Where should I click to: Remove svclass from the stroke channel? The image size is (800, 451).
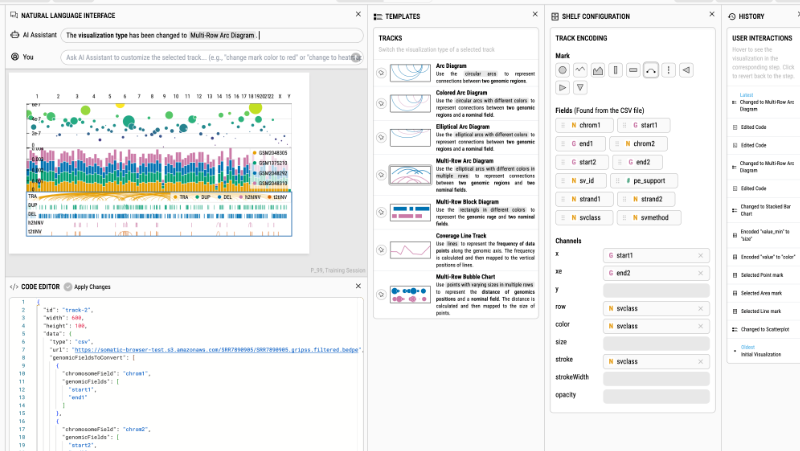click(x=701, y=362)
